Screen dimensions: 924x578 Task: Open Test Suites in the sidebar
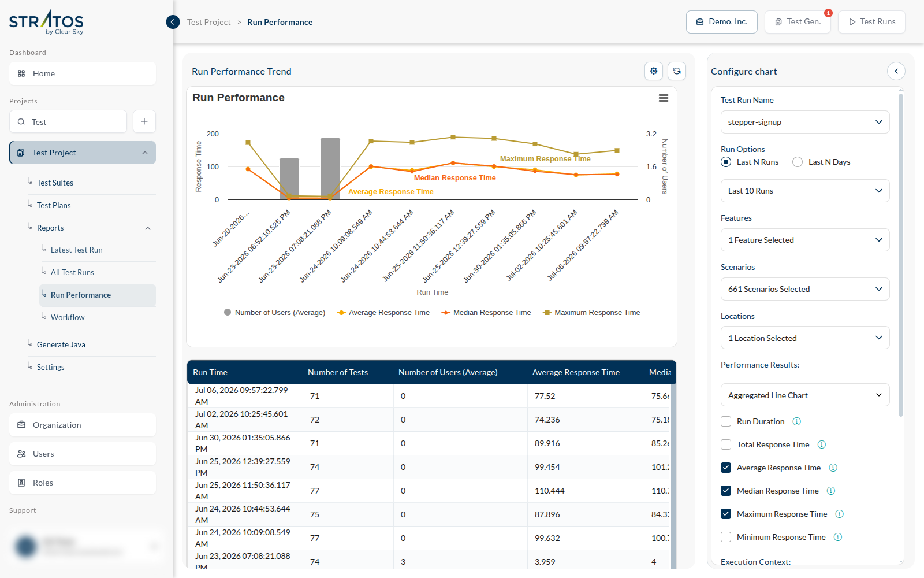tap(55, 183)
